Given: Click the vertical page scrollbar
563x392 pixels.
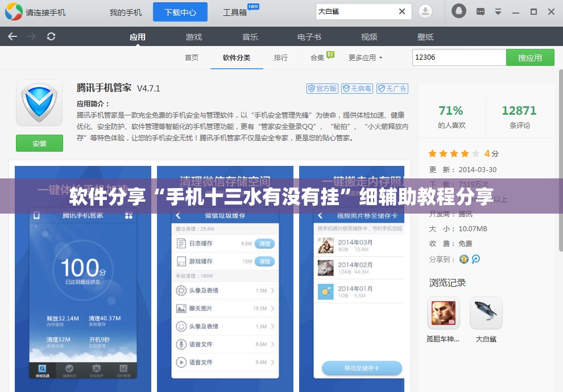Looking at the screenshot, I should click(561, 160).
